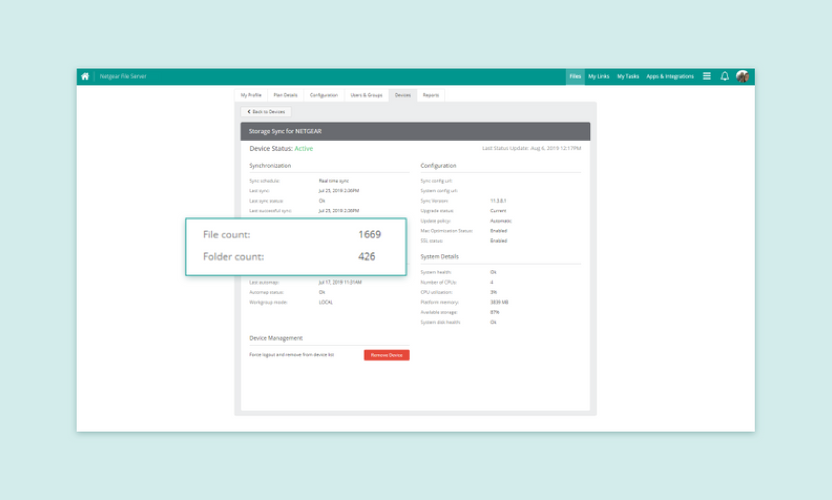
Task: Switch to the Reports tab
Action: click(x=431, y=95)
